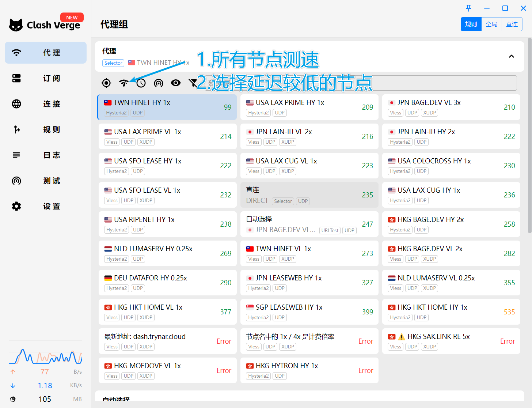The width and height of the screenshot is (532, 408).
Task: Toggle the node filter funnel icon
Action: (193, 83)
